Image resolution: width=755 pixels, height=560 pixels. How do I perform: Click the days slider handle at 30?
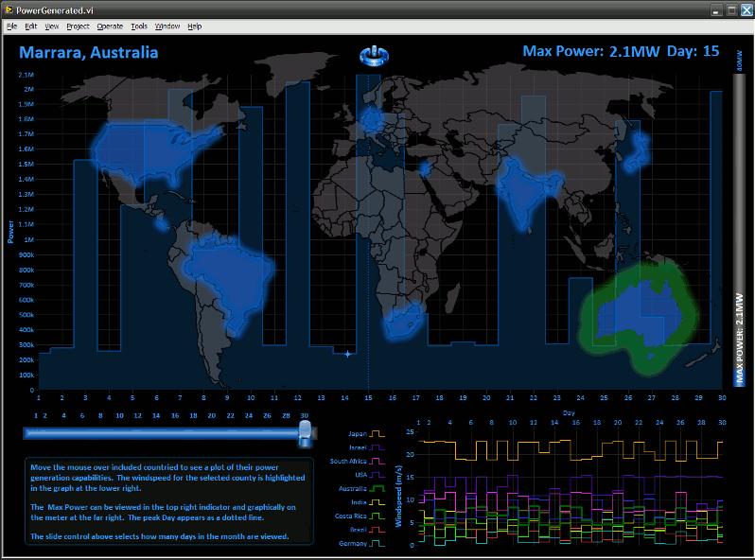(x=305, y=433)
